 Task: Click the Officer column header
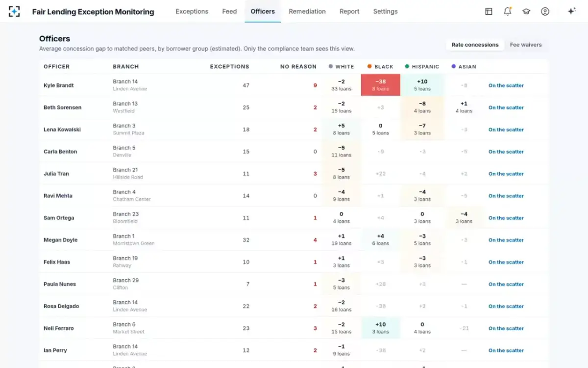click(56, 67)
